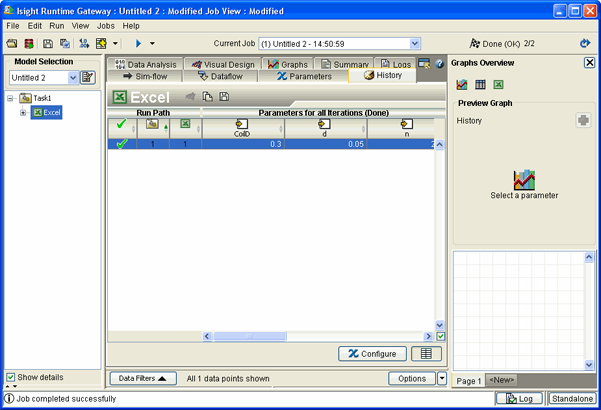Open the Jobs menu
Viewport: 601px width, 410px height.
coord(106,25)
